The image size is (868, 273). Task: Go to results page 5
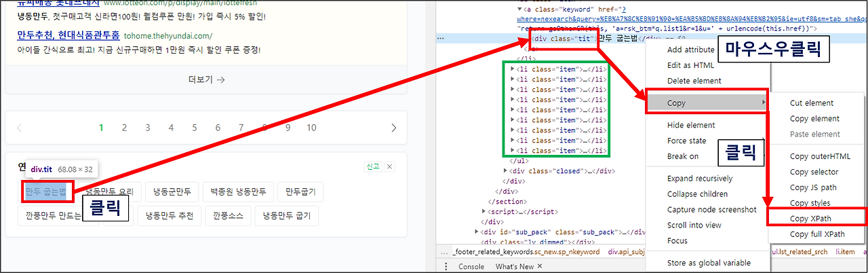(x=195, y=128)
